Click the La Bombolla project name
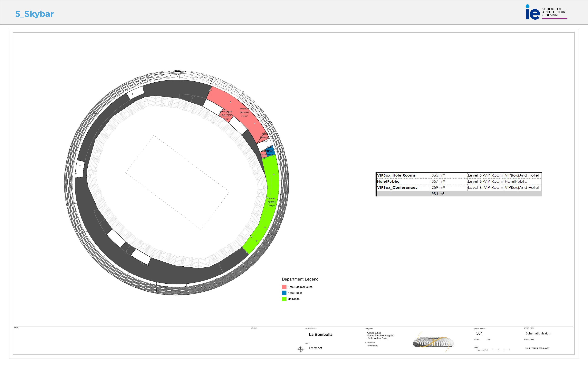Viewport: 588px width, 368px height. tap(320, 334)
